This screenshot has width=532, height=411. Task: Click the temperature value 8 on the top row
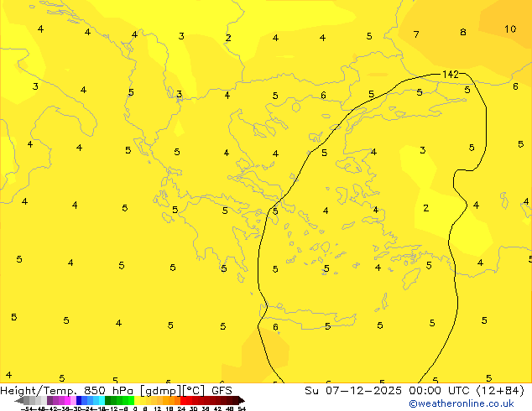click(463, 32)
